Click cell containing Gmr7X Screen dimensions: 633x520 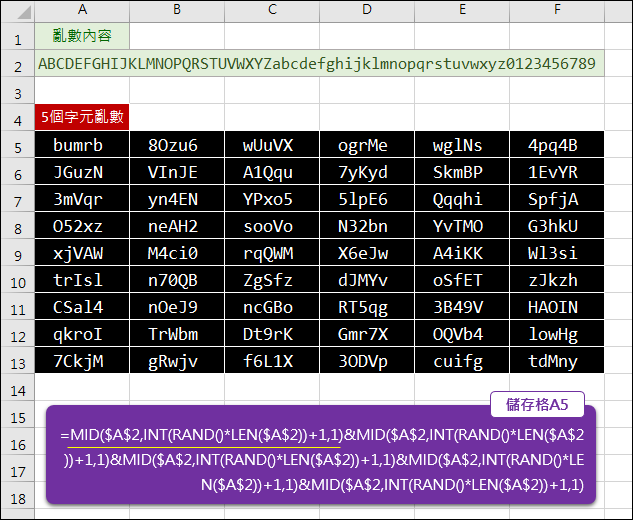click(x=367, y=333)
